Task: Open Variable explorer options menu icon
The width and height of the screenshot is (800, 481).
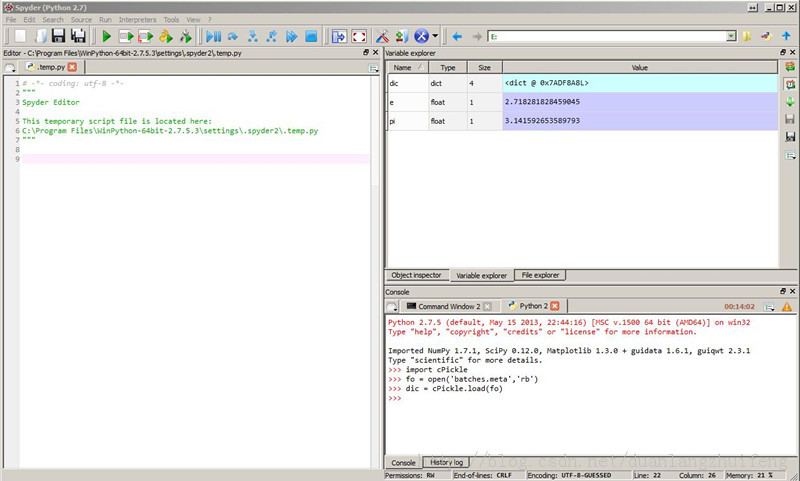Action: point(790,156)
